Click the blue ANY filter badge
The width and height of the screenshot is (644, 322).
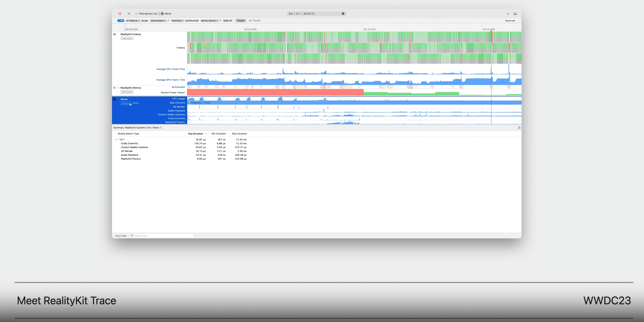click(121, 21)
